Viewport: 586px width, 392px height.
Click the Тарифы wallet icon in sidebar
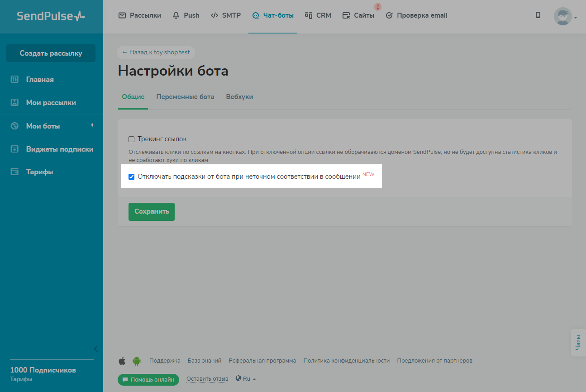pos(14,172)
